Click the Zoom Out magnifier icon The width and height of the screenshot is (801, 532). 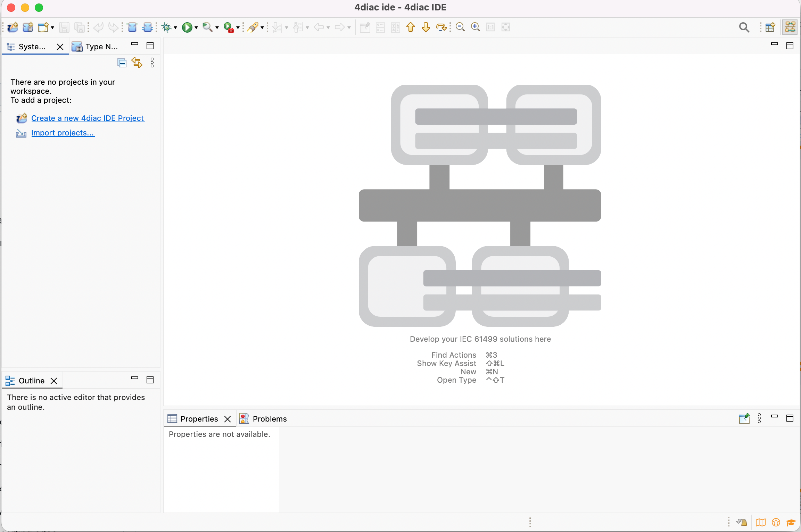(460, 27)
